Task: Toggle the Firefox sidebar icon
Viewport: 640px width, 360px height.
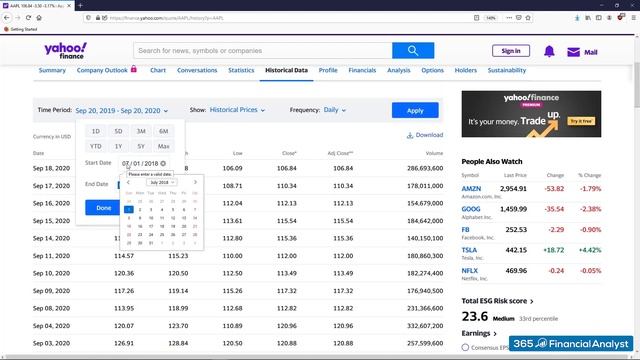Action: [x=598, y=18]
